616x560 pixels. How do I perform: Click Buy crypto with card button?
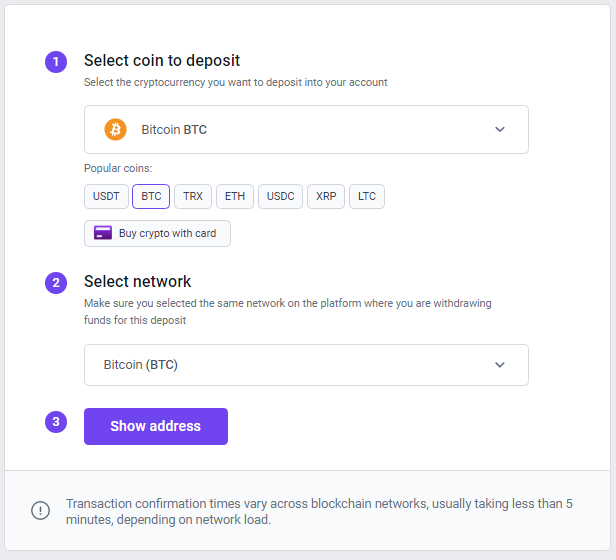tap(157, 233)
